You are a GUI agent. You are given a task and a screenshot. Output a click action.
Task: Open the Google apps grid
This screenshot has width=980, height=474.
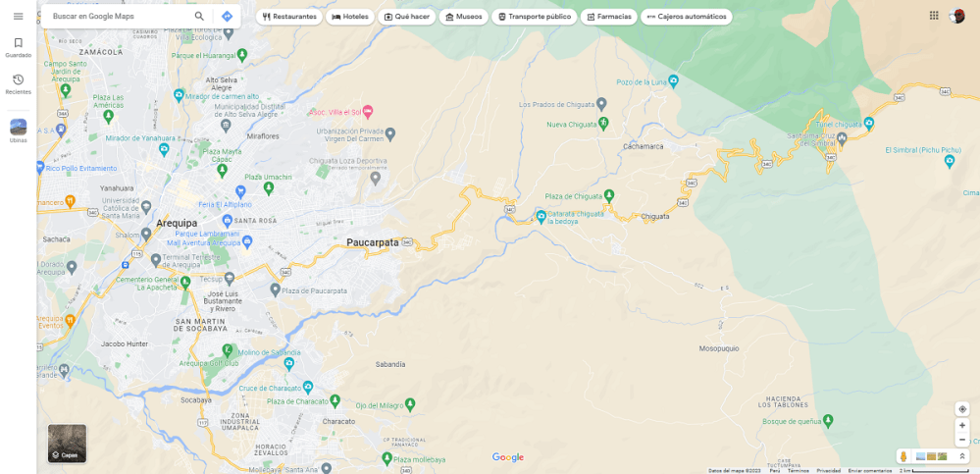click(x=934, y=16)
